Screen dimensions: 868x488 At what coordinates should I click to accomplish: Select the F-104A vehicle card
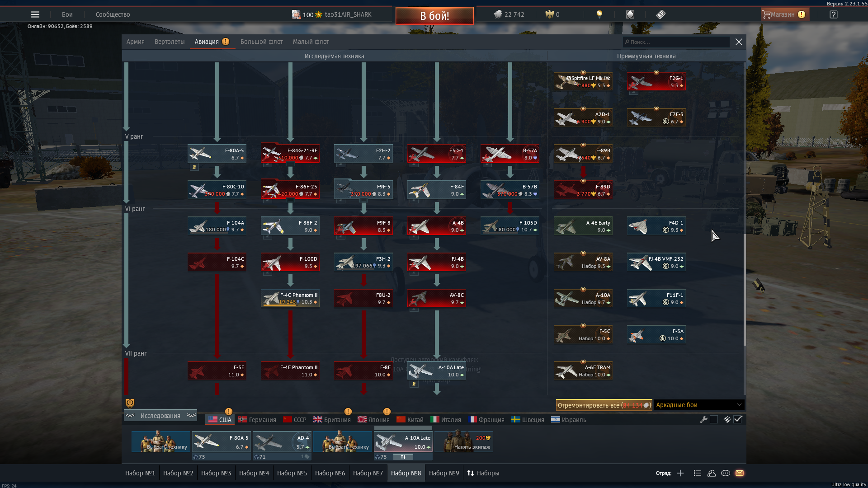coord(217,226)
